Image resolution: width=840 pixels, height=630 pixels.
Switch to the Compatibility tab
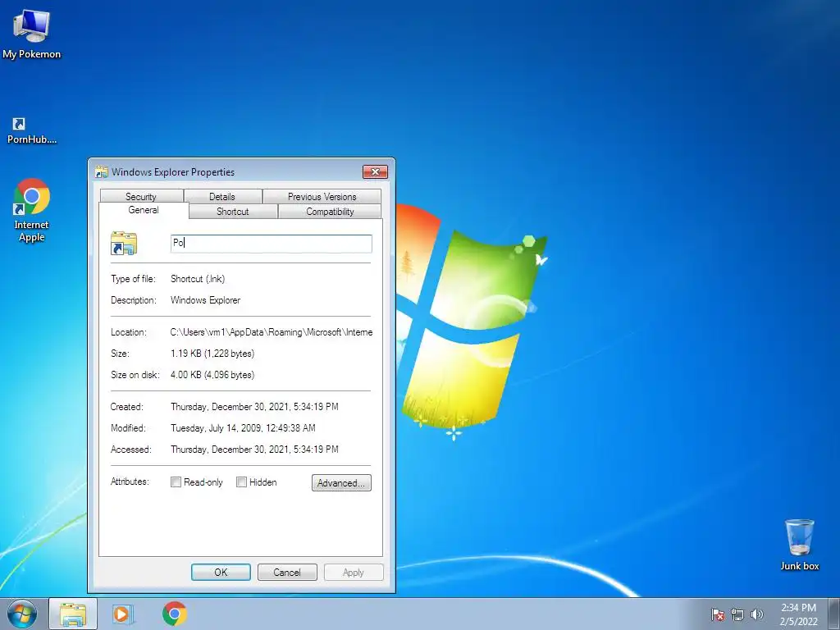[x=330, y=212]
